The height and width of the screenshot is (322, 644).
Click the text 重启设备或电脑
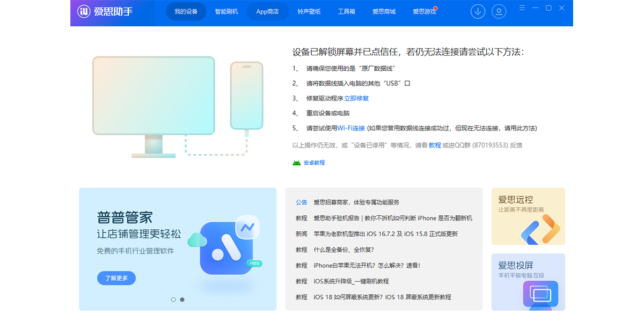pyautogui.click(x=328, y=113)
